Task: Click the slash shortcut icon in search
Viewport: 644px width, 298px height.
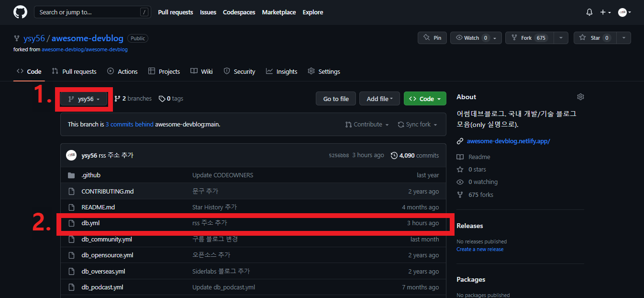Action: (x=144, y=12)
